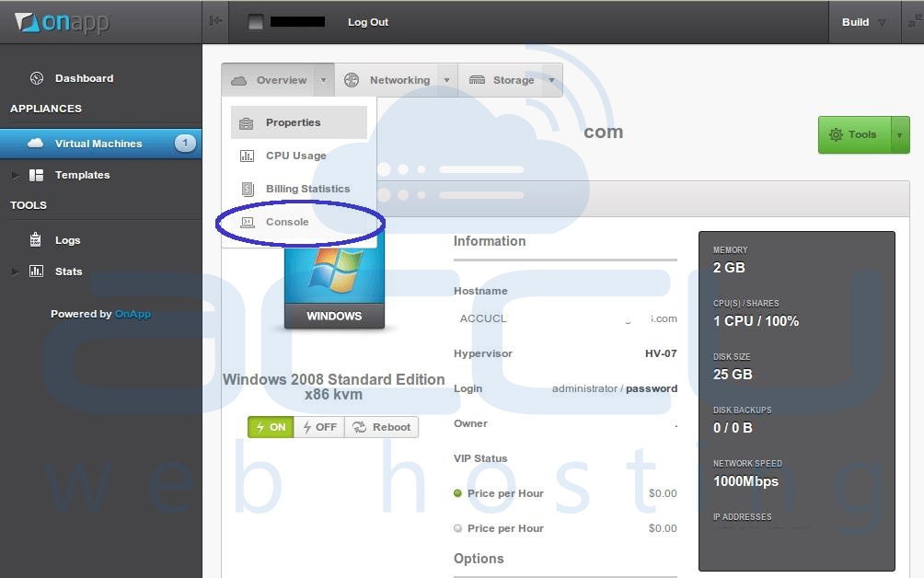924x578 pixels.
Task: Click the Options section heading
Action: pyautogui.click(x=479, y=559)
